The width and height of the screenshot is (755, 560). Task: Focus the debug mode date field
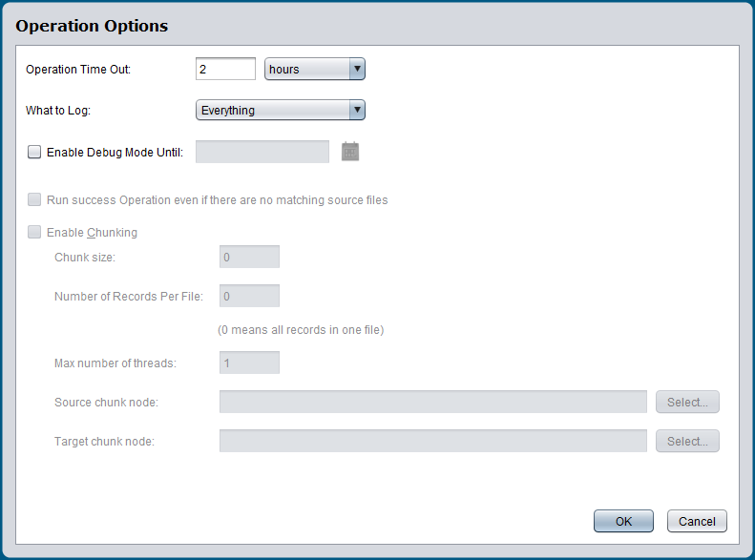262,152
